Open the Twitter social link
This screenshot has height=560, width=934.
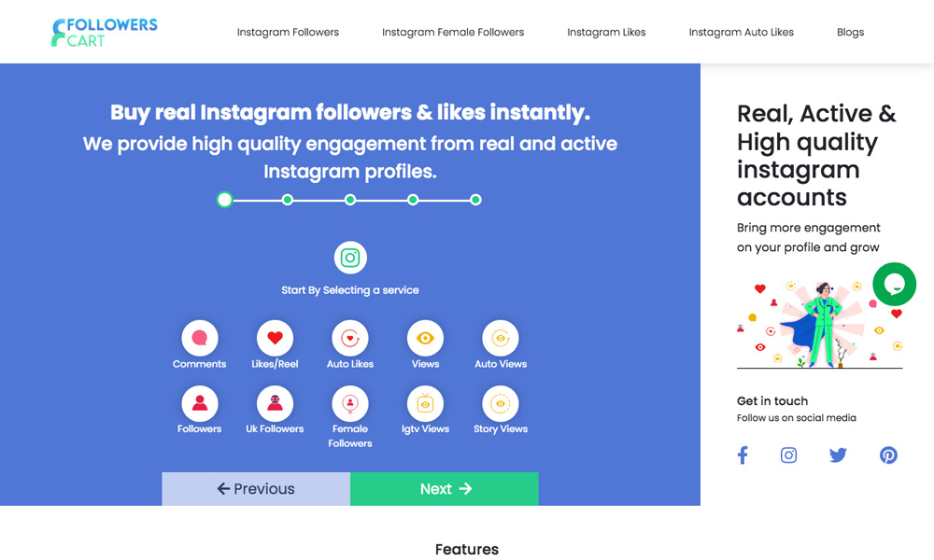tap(838, 455)
